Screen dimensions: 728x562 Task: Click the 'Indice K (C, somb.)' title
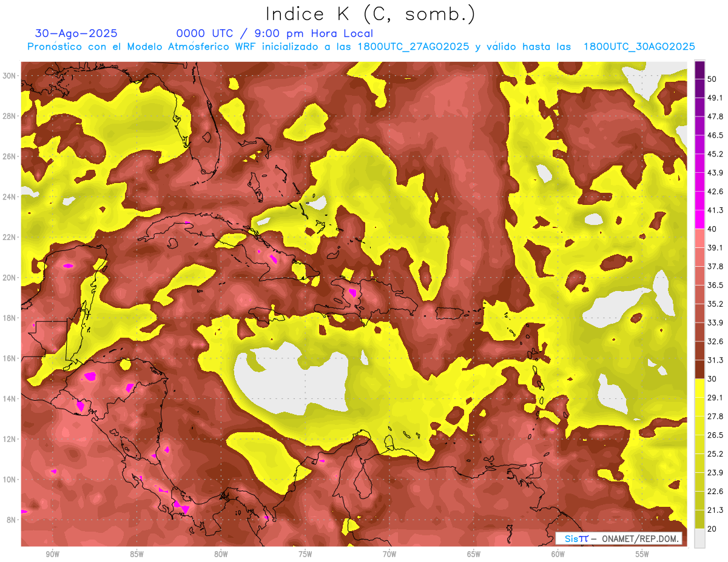371,13
